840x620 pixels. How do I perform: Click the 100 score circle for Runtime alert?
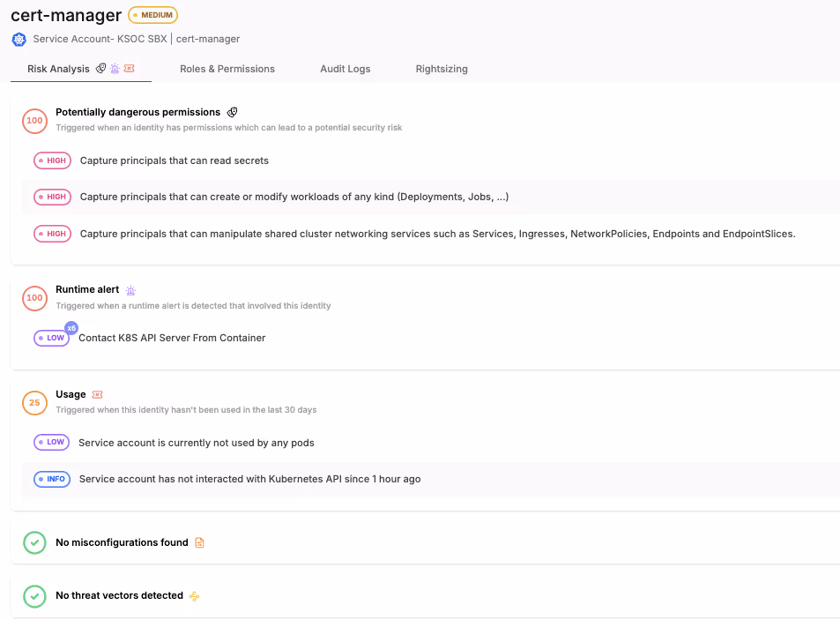[x=35, y=298]
